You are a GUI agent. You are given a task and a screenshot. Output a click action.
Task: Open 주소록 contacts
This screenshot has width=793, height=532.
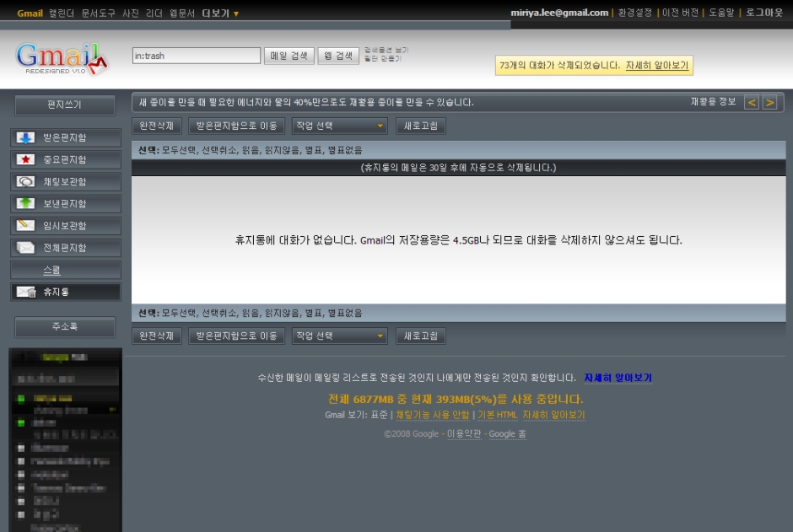[65, 326]
